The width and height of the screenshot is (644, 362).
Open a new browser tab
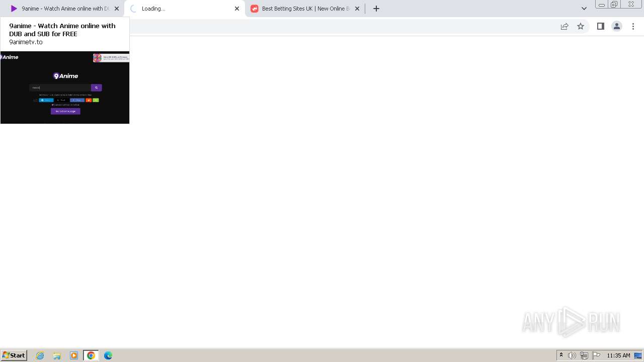(x=376, y=9)
